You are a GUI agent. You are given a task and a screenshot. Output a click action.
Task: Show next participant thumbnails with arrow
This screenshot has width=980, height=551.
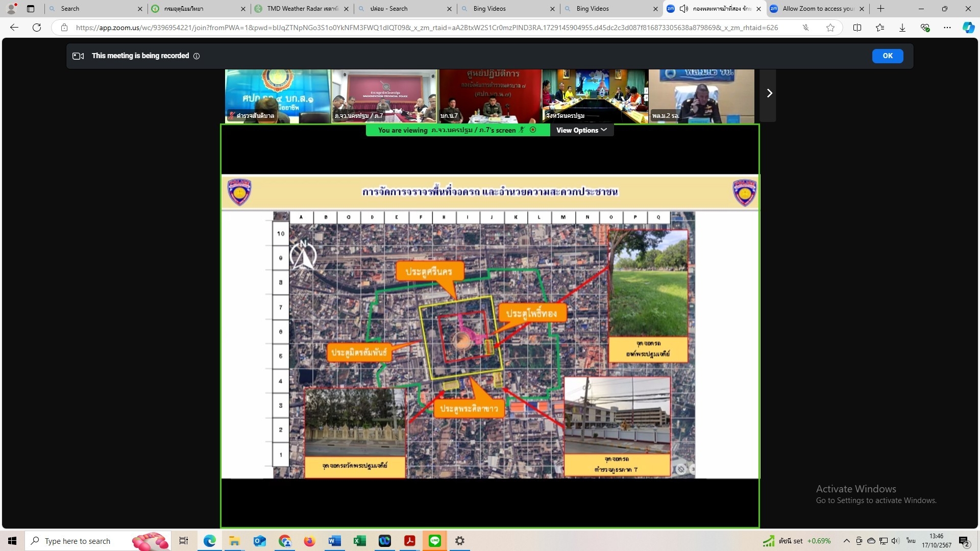pos(769,93)
